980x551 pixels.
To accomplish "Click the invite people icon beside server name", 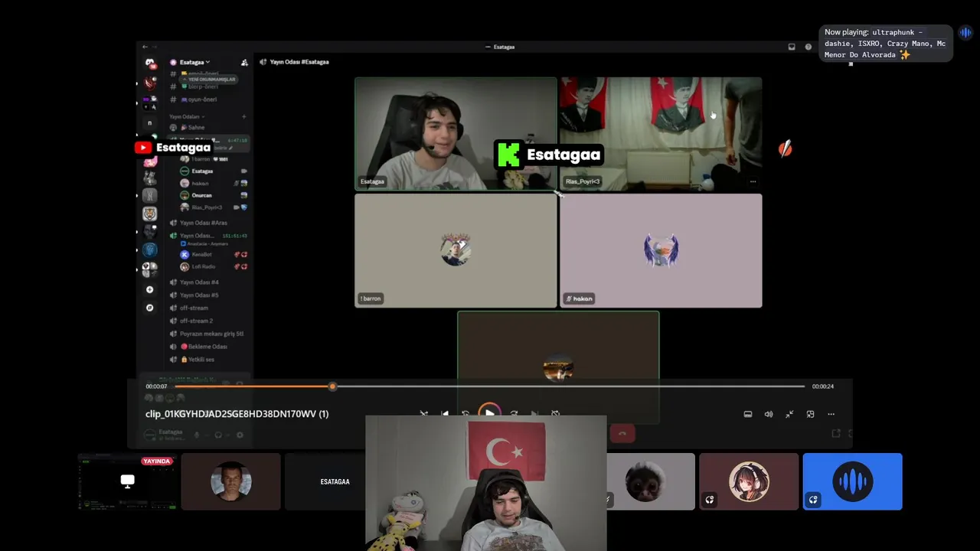I will (244, 62).
